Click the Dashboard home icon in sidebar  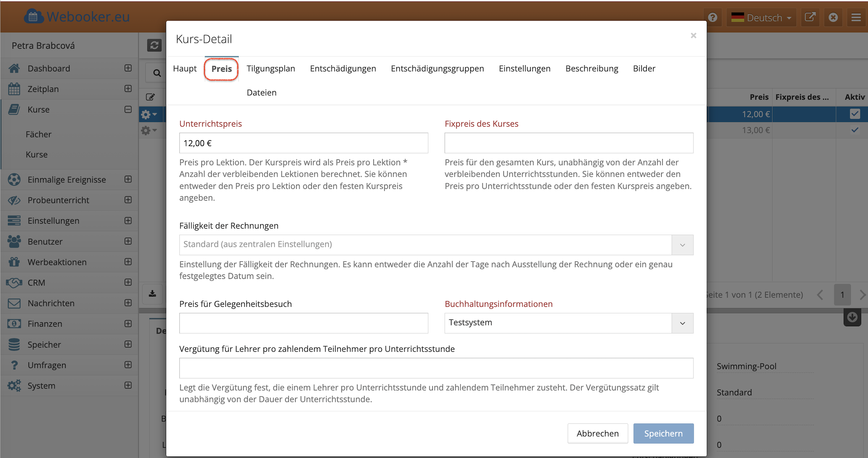[x=14, y=68]
